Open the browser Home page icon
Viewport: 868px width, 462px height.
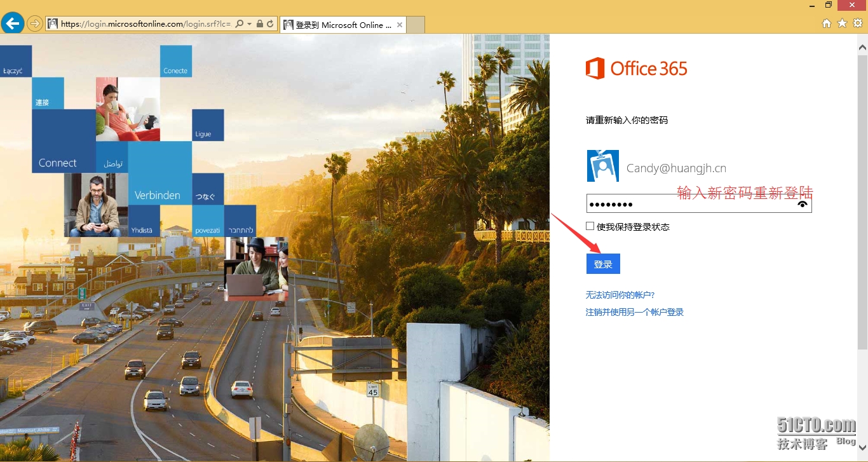827,24
